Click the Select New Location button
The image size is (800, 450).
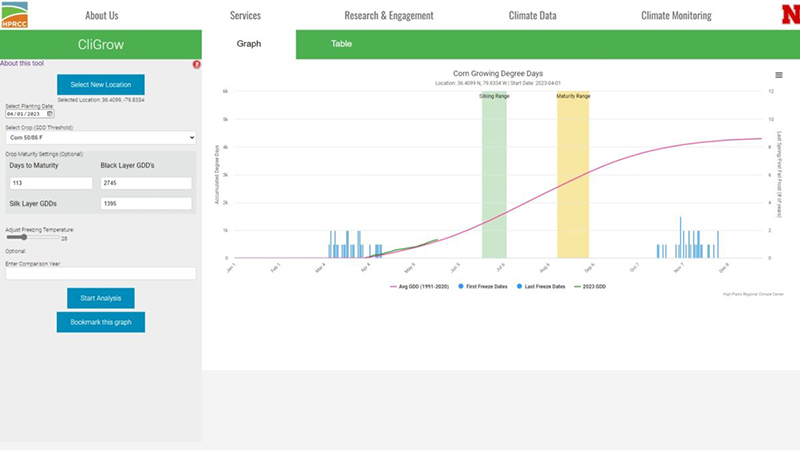tap(100, 85)
